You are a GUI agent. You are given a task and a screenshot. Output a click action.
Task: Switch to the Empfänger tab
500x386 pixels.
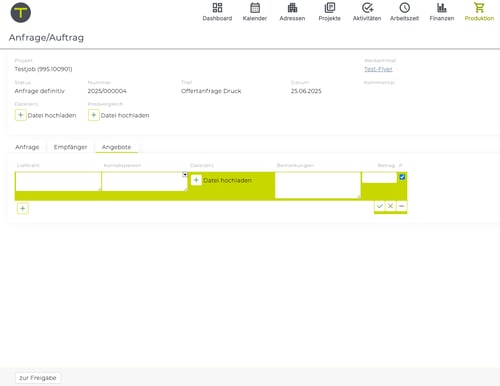coord(70,147)
